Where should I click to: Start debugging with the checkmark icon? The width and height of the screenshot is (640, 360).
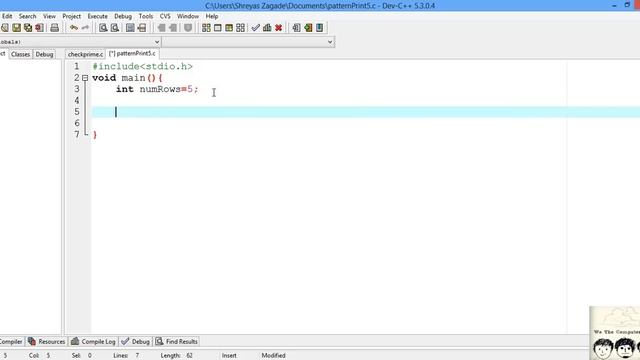[256, 28]
